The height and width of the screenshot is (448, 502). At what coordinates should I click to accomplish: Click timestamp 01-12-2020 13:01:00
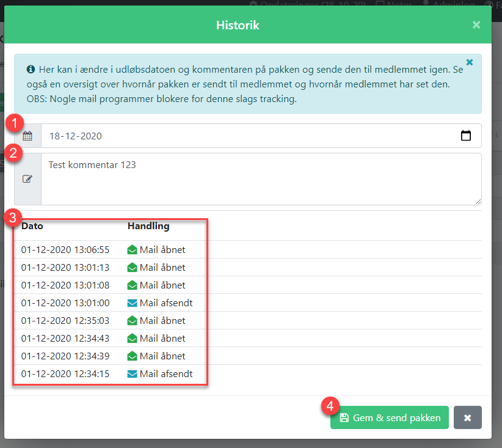(65, 303)
